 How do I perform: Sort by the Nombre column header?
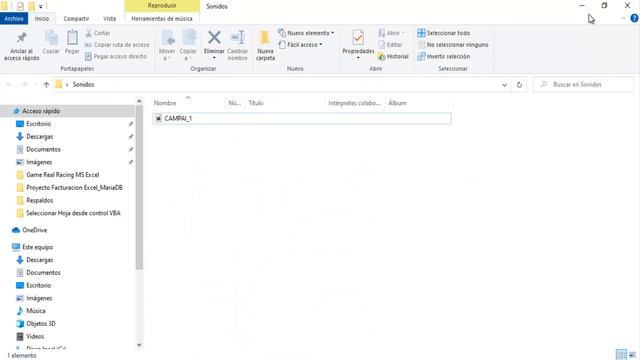pos(165,103)
